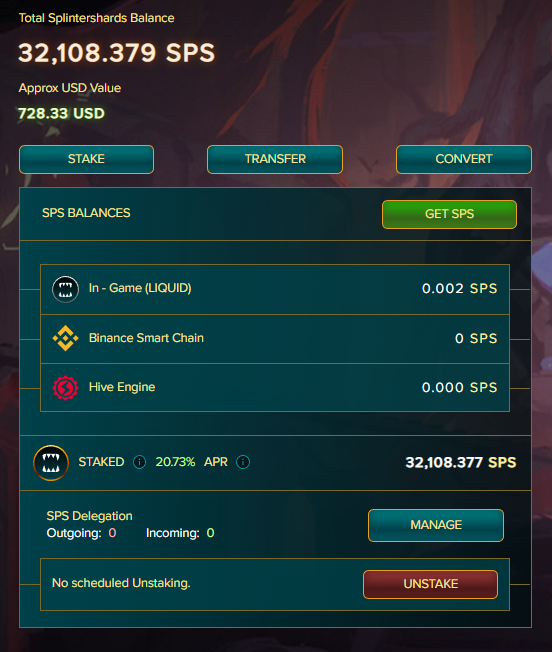Click the Binance Smart Chain logo icon
This screenshot has height=652, width=552.
65,338
